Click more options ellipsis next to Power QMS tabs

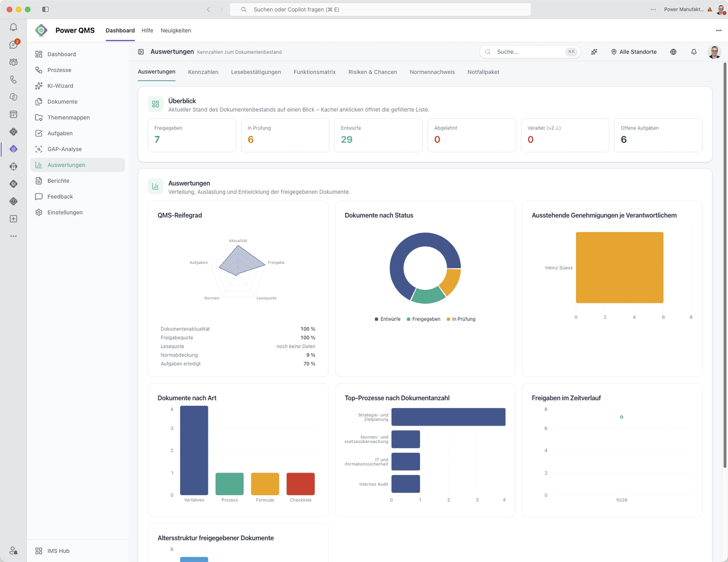pyautogui.click(x=719, y=30)
